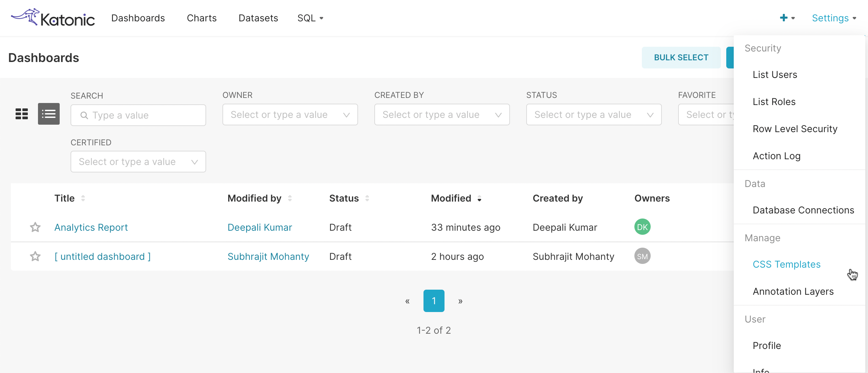Expand the SQL menu
The width and height of the screenshot is (868, 373).
pyautogui.click(x=310, y=18)
